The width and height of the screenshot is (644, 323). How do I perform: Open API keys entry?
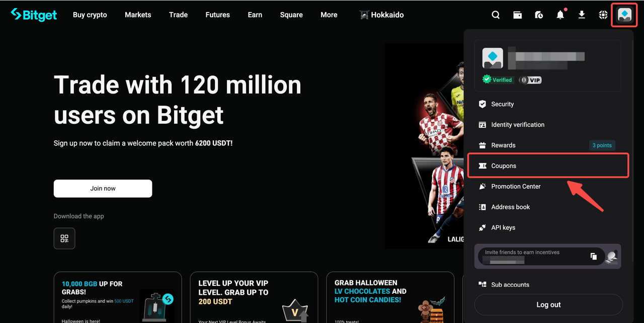click(x=547, y=227)
